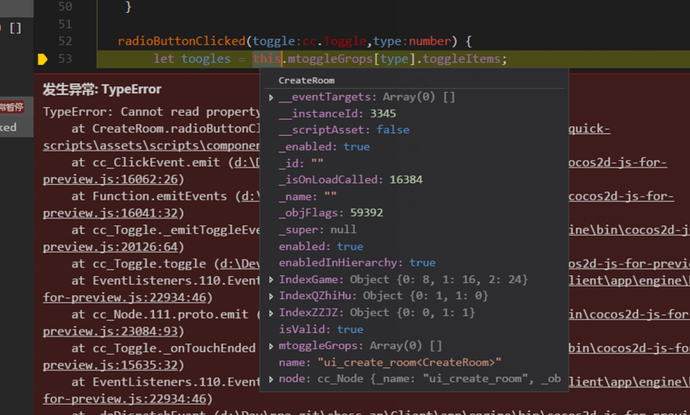Click the toggleItems property on line 53
690x415 pixels.
click(461, 59)
